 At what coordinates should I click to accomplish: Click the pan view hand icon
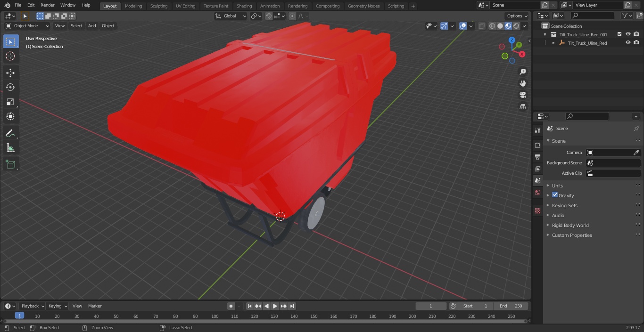coord(522,83)
